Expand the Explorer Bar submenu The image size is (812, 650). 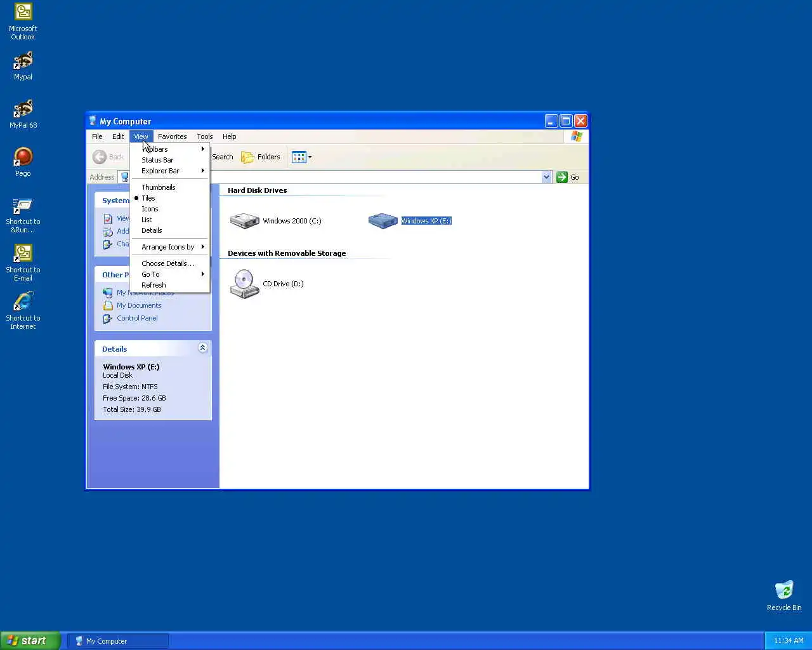170,171
